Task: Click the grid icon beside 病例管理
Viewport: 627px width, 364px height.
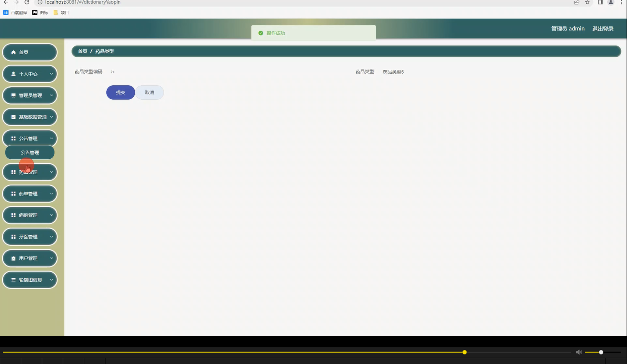Action: pyautogui.click(x=13, y=215)
